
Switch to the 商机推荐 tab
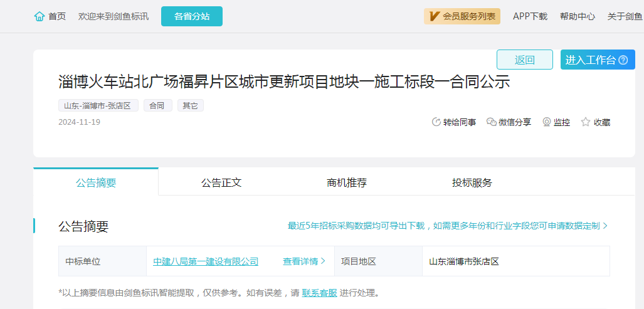[347, 183]
